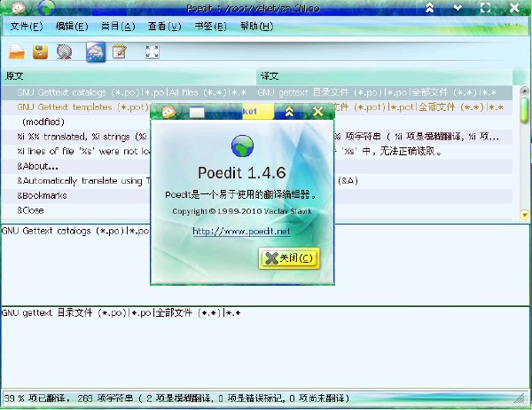Screen dimensions: 532x410
Task: Click the white window icon in About dialog titlebar
Action: (x=197, y=112)
